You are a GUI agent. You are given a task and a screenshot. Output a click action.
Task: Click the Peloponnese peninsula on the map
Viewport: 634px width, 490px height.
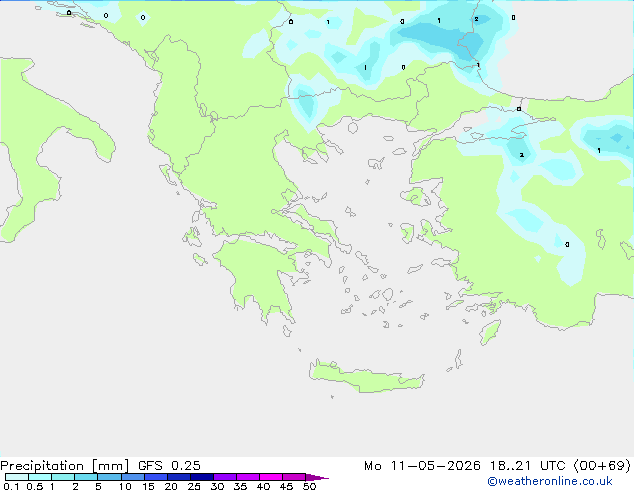261,275
